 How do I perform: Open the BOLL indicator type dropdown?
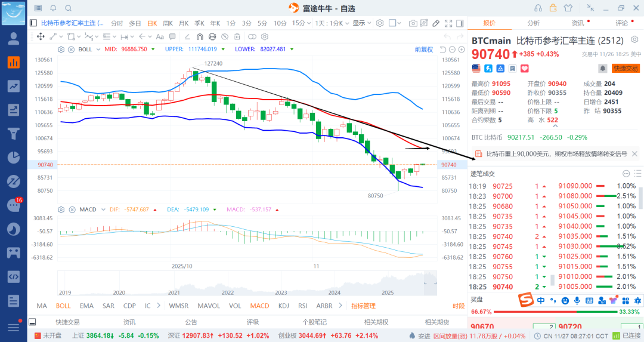98,50
